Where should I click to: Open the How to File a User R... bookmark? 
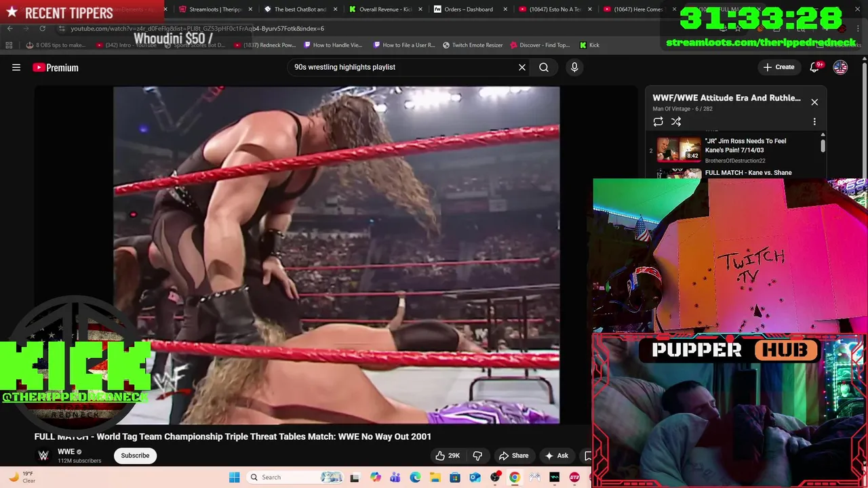tap(404, 45)
